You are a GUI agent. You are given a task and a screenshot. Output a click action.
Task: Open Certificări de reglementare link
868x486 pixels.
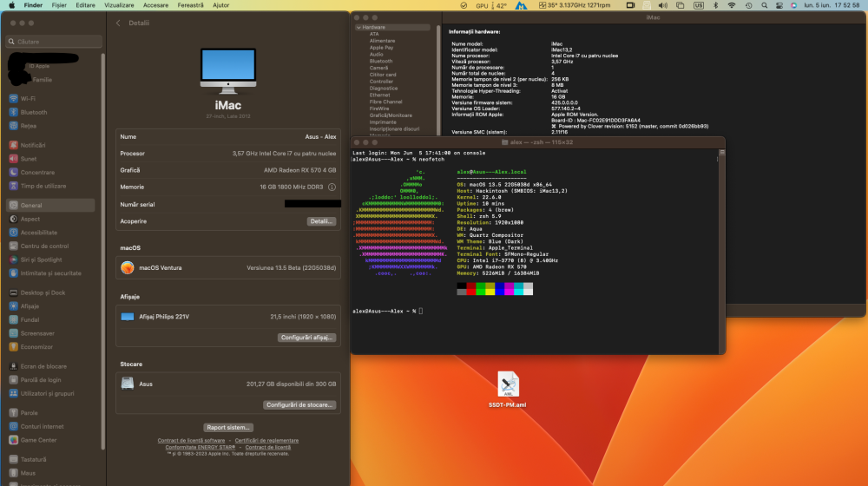266,441
